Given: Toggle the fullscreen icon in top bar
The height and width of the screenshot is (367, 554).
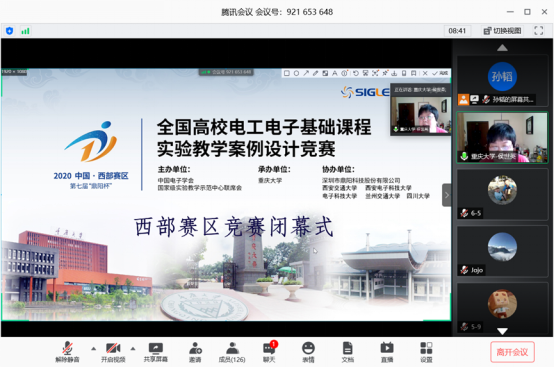Looking at the screenshot, I should 538,31.
